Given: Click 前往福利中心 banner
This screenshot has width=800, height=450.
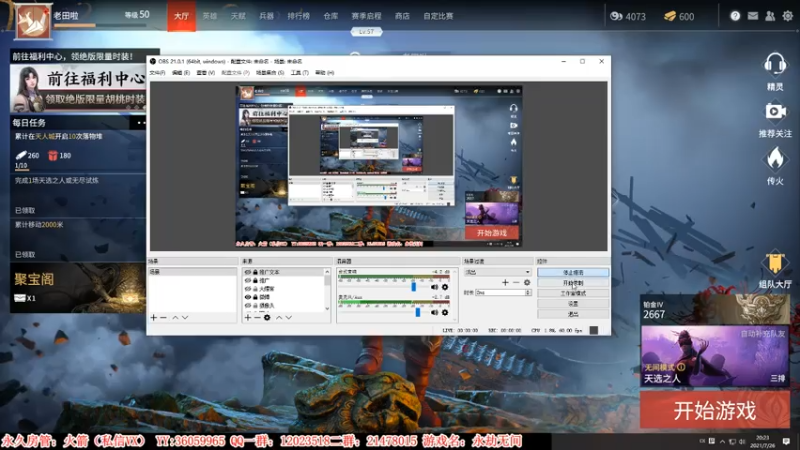Looking at the screenshot, I should (78, 88).
